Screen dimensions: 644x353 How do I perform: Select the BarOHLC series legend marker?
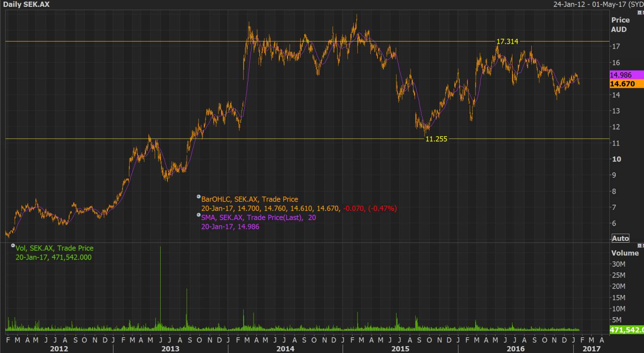198,197
